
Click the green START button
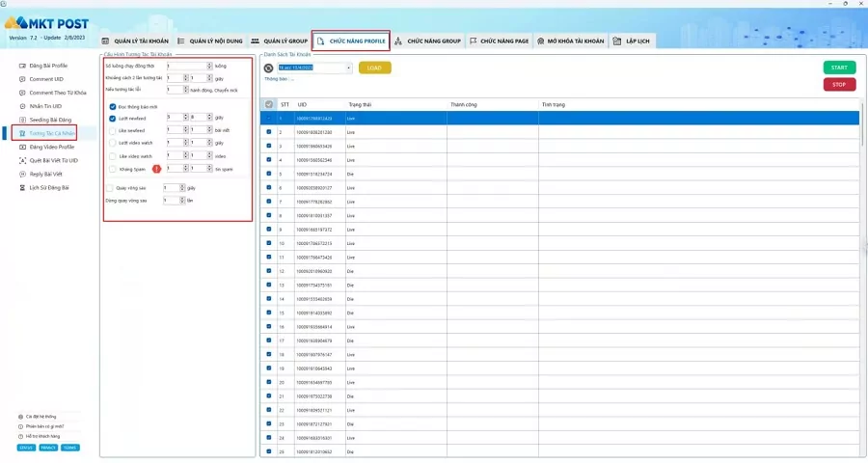click(x=839, y=68)
